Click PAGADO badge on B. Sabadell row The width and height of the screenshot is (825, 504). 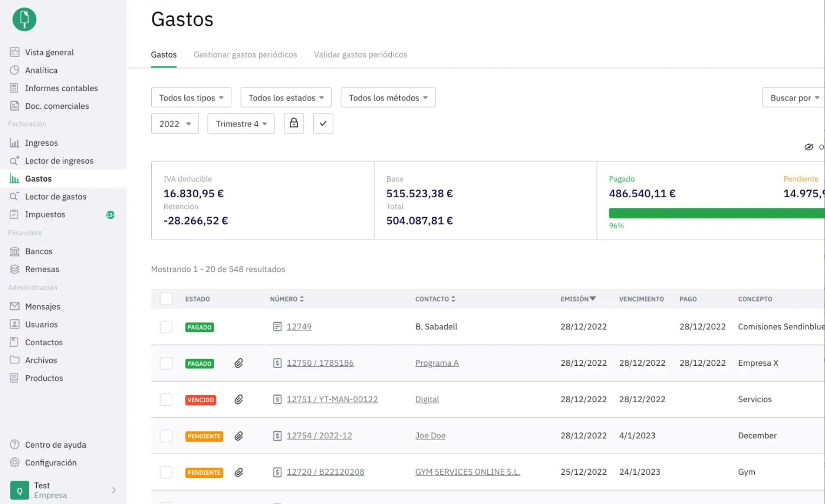pos(200,327)
